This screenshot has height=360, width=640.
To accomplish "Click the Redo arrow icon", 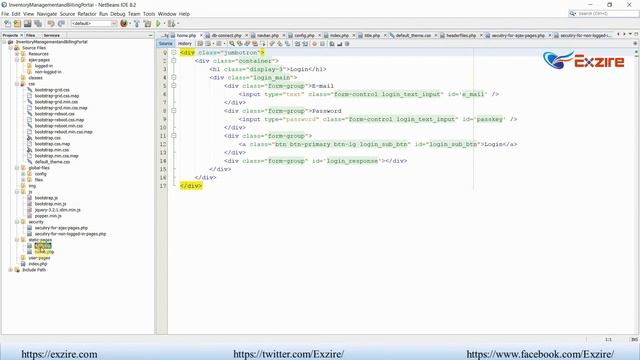I will tap(61, 24).
